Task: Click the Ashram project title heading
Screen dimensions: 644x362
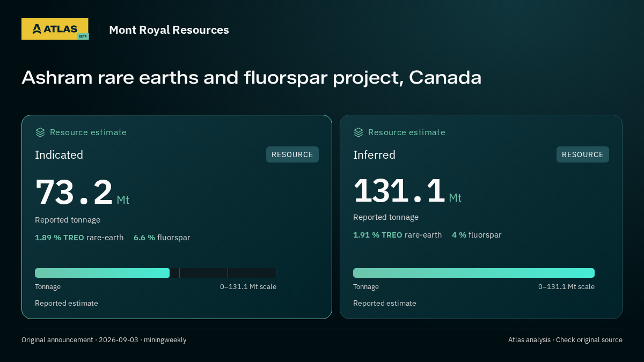Action: pos(251,78)
